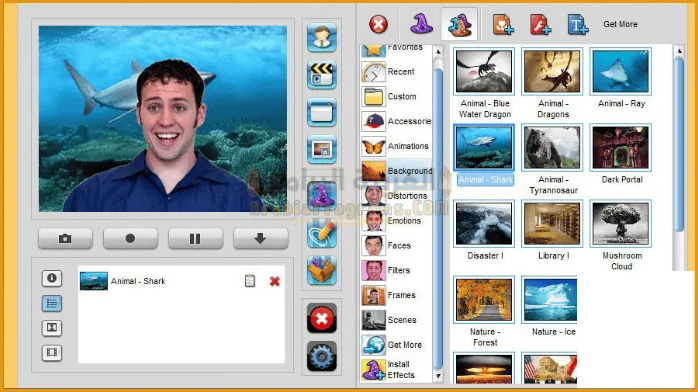Image resolution: width=698 pixels, height=392 pixels.
Task: Switch to list view icon in left panel
Action: point(52,303)
